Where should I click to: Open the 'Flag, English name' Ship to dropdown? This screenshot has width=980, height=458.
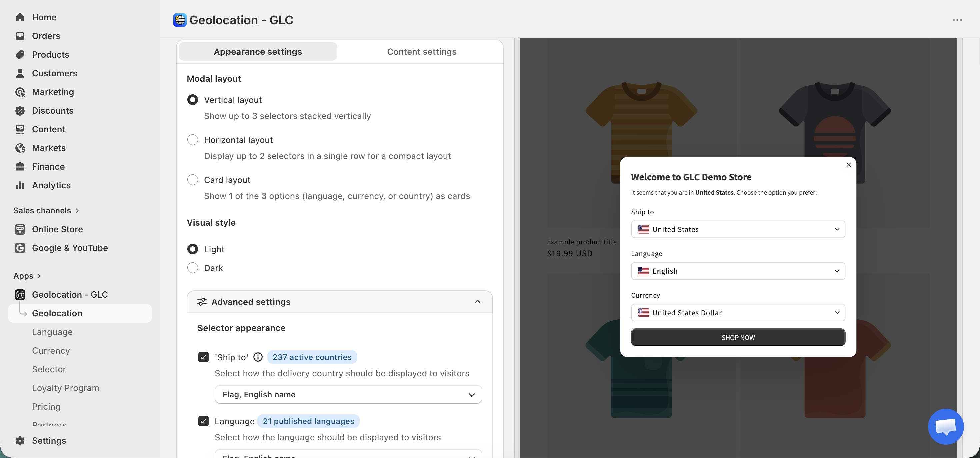[x=348, y=394]
